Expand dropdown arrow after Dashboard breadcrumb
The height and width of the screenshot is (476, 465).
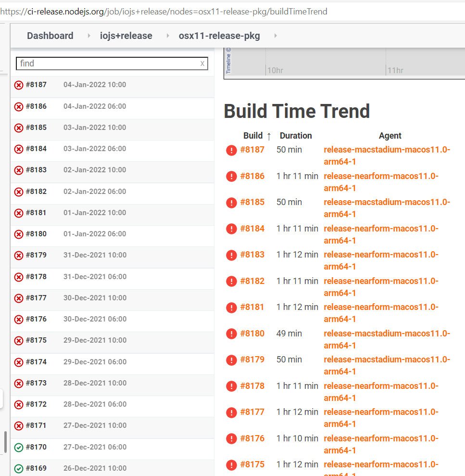[x=89, y=36]
